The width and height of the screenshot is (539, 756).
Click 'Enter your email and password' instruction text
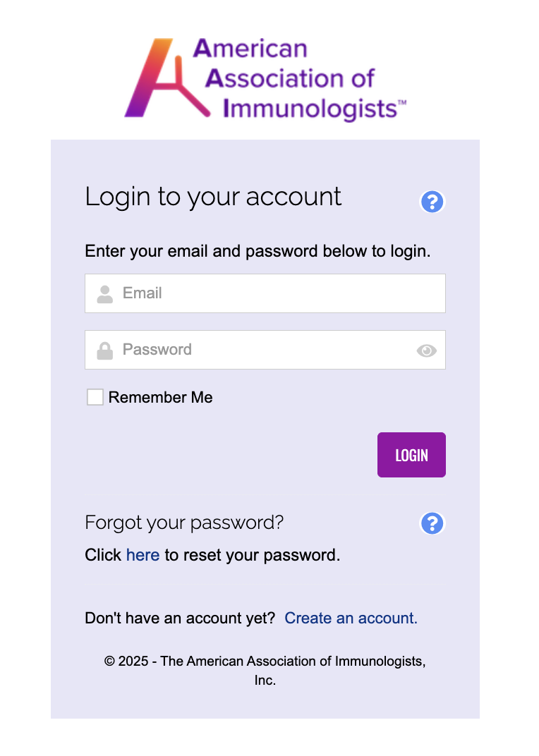pos(258,251)
